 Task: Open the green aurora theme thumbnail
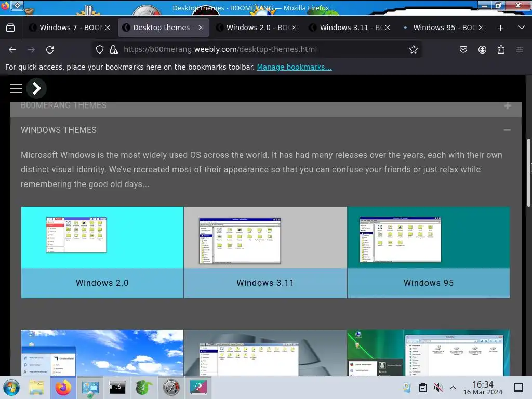[x=429, y=353]
